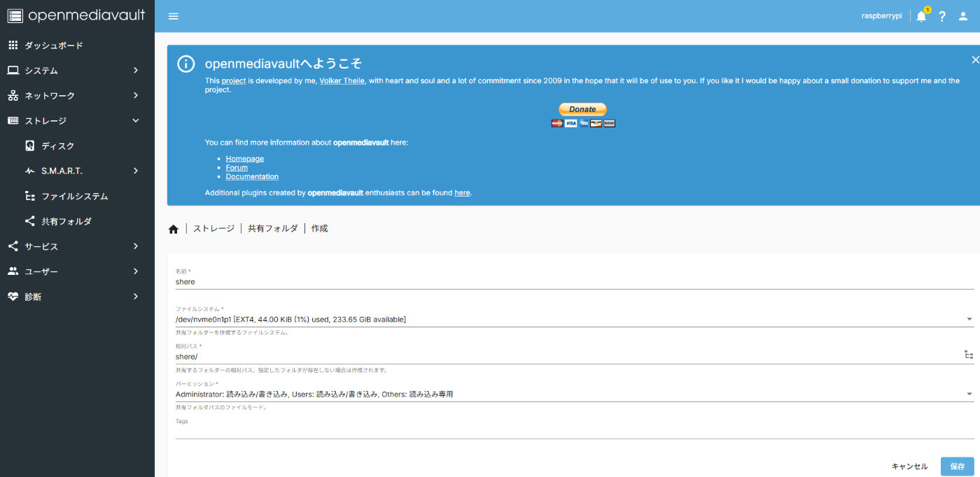The width and height of the screenshot is (980, 477).
Task: Click the raspberrypi hostname text
Action: (881, 16)
